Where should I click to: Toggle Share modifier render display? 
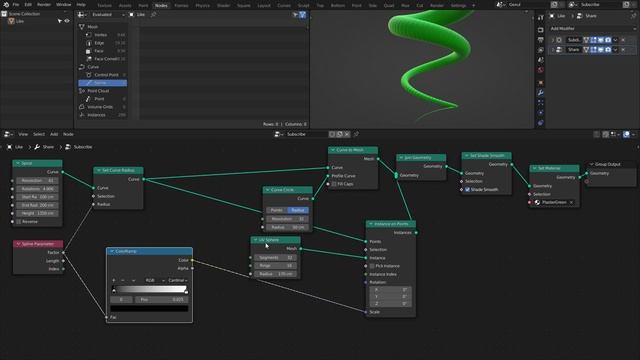pyautogui.click(x=608, y=50)
